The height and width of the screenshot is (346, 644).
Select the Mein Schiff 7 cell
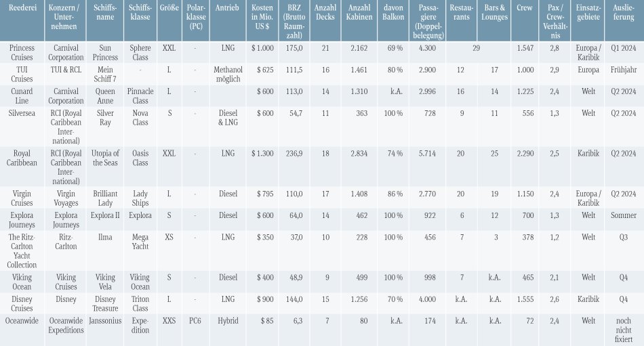tap(105, 74)
